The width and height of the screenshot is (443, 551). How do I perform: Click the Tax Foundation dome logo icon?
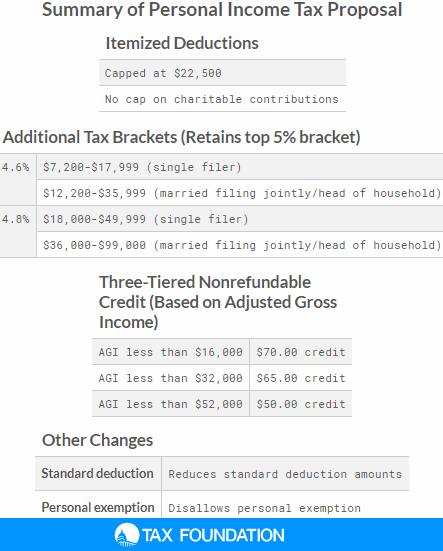126,535
